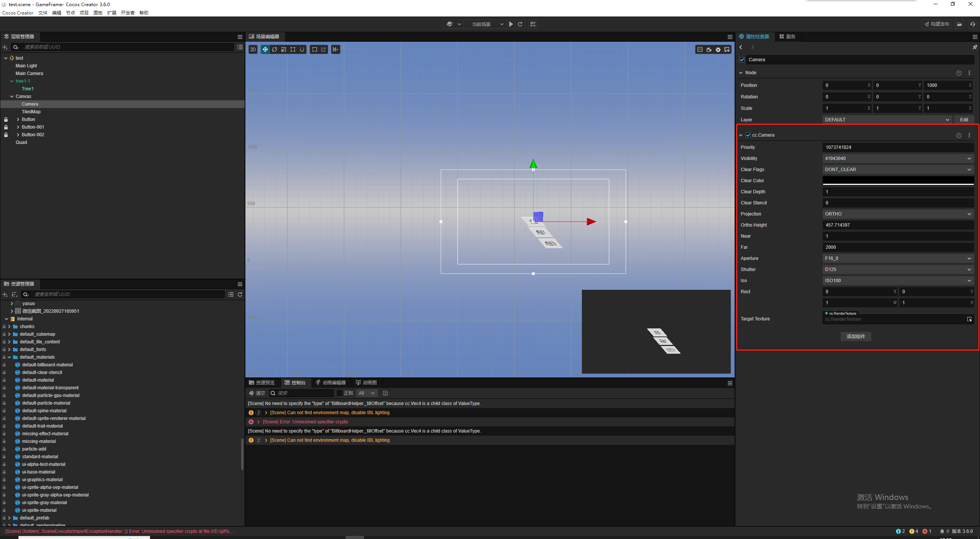The image size is (980, 539).
Task: Select the Scale transform tool
Action: point(284,49)
